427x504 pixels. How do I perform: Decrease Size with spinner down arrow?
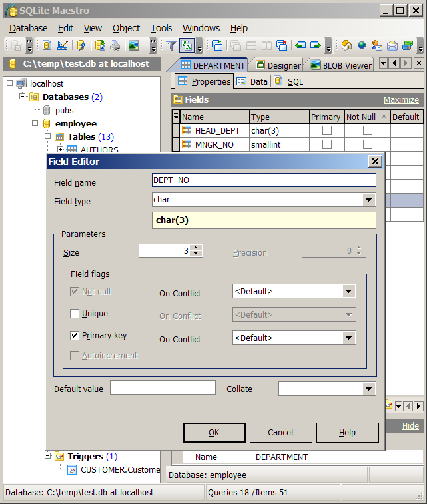pos(196,254)
